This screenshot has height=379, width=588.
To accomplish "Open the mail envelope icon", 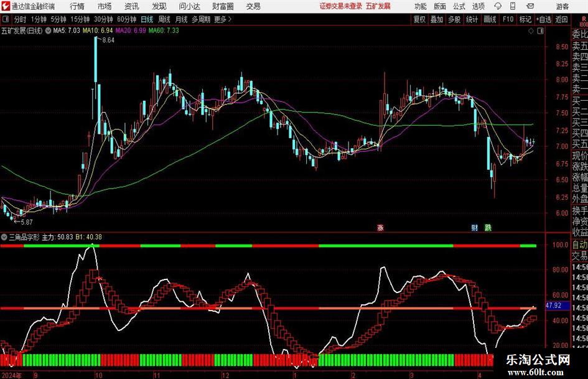I will click(530, 6).
